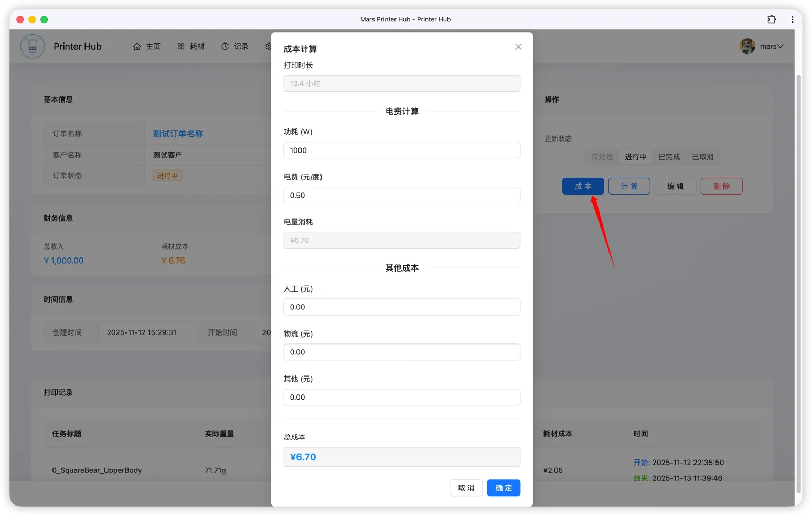
Task: Select the 记录 navigation item
Action: click(241, 46)
